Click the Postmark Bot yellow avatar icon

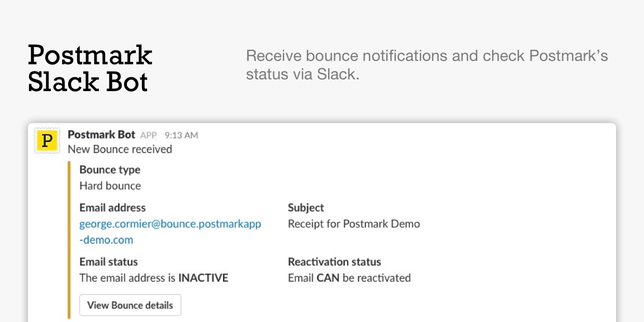click(47, 140)
